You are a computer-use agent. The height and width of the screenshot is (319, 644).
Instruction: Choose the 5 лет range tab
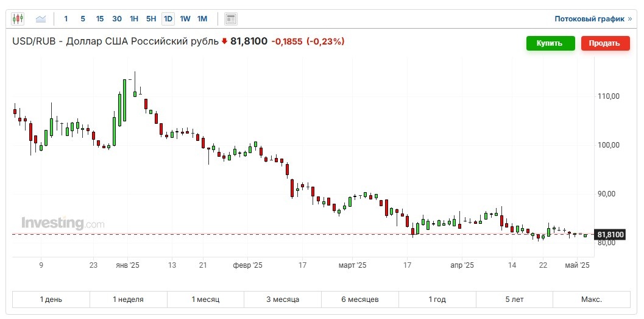click(514, 299)
